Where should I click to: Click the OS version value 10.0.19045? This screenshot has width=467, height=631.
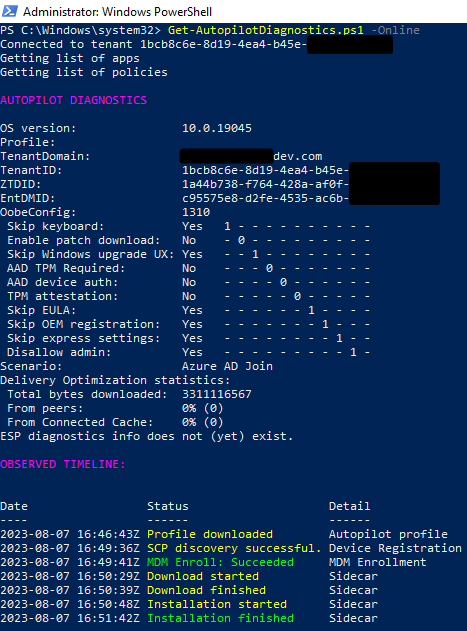[217, 128]
